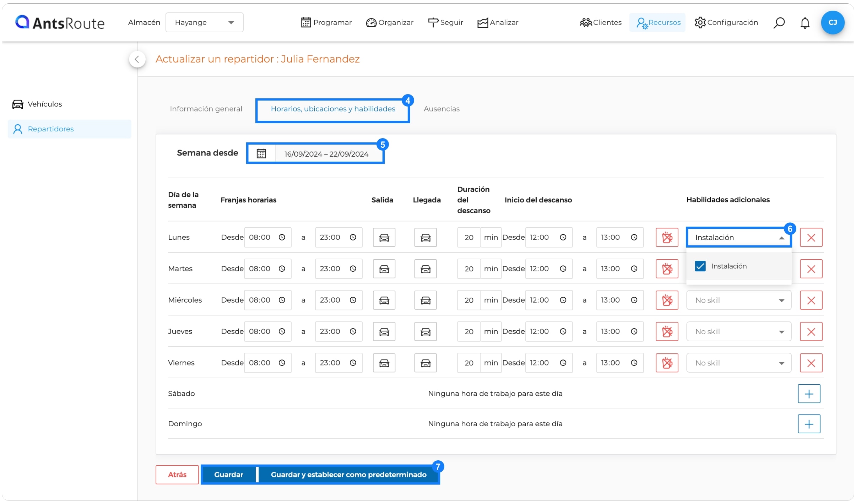Switch to the Ausencias tab
This screenshot has width=856, height=504.
click(441, 109)
